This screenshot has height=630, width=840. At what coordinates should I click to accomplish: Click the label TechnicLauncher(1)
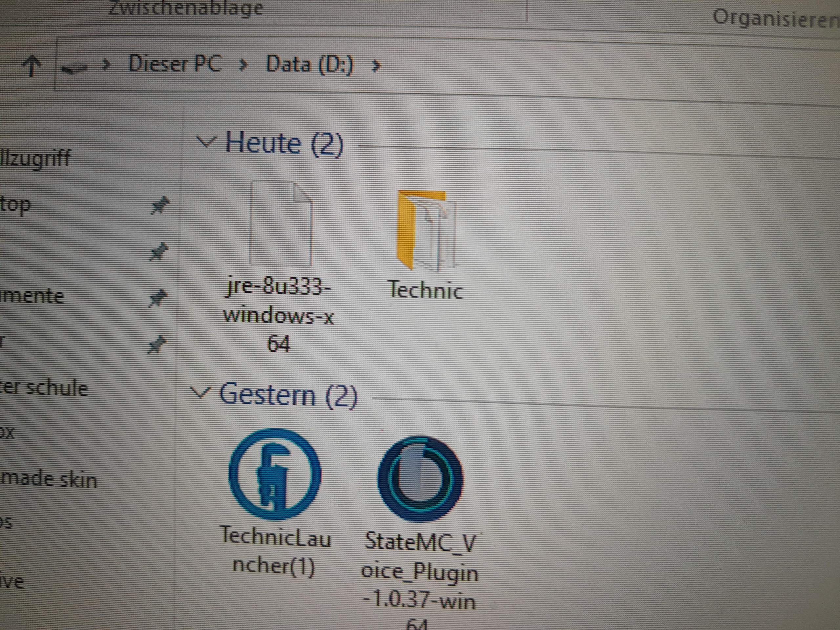tap(275, 551)
